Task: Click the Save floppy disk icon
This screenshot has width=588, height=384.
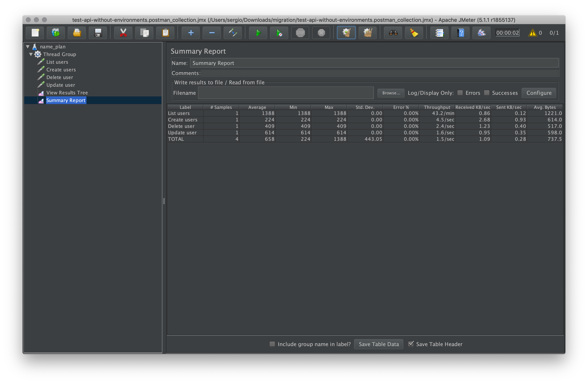Action: coord(98,33)
